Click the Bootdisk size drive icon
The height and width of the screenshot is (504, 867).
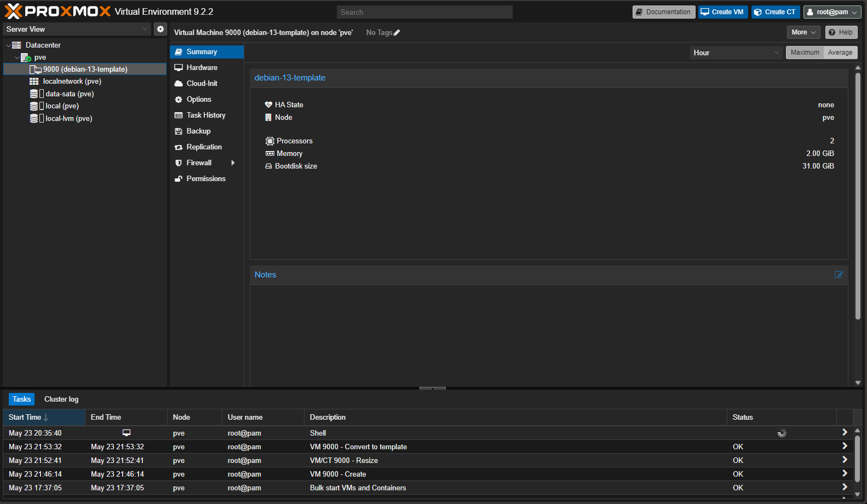(x=268, y=166)
